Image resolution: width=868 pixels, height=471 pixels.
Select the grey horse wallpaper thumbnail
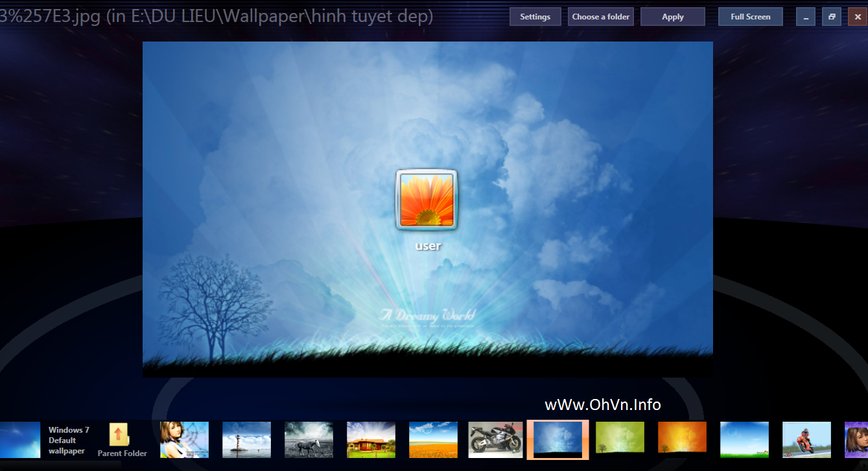pos(309,440)
